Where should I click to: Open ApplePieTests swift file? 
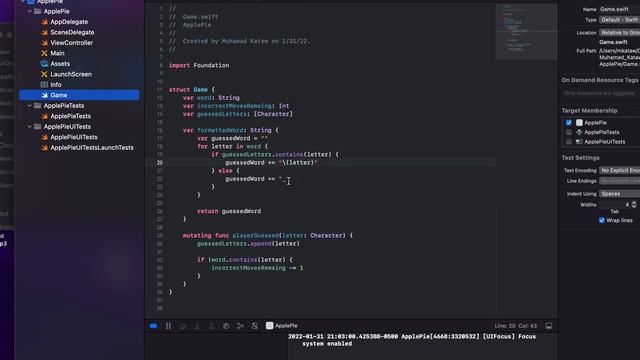pyautogui.click(x=71, y=116)
